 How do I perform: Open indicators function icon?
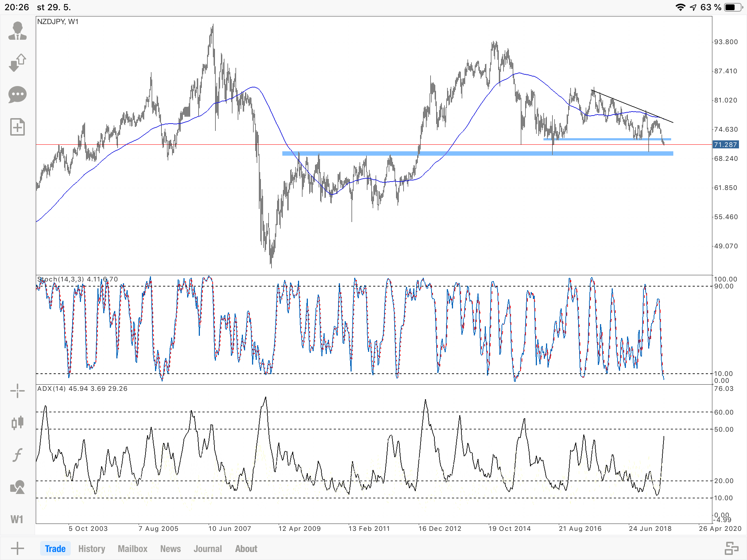point(17,455)
